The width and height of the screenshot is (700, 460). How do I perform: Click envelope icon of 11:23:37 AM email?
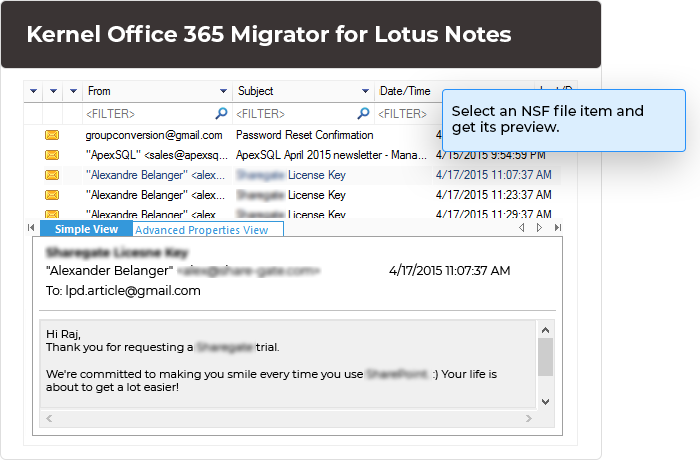(52, 195)
